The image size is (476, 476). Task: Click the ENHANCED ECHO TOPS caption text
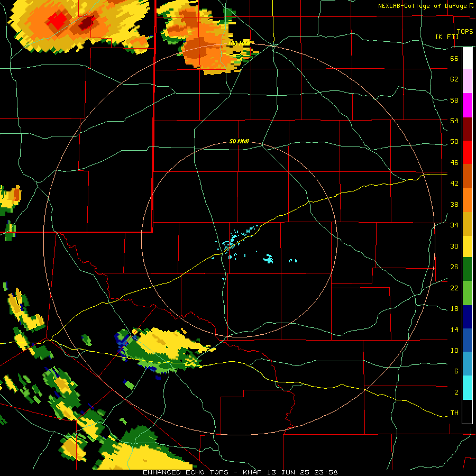(x=186, y=472)
